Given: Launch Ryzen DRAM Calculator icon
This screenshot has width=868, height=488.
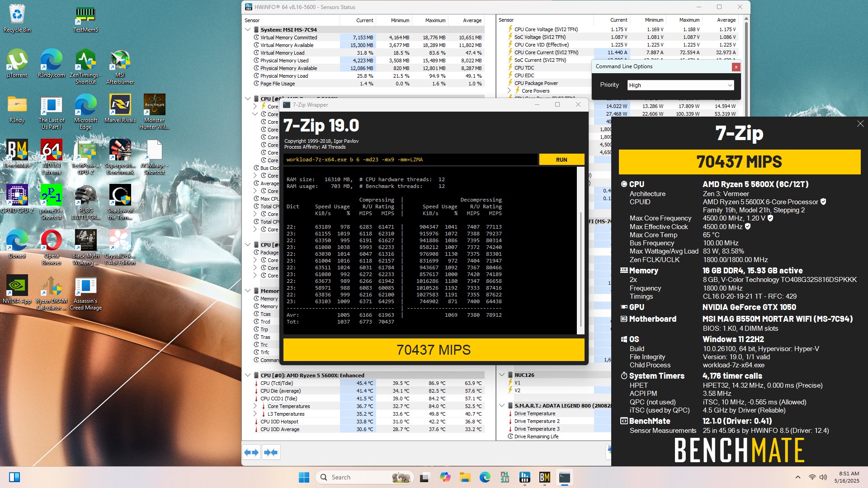Looking at the screenshot, I should [51, 292].
